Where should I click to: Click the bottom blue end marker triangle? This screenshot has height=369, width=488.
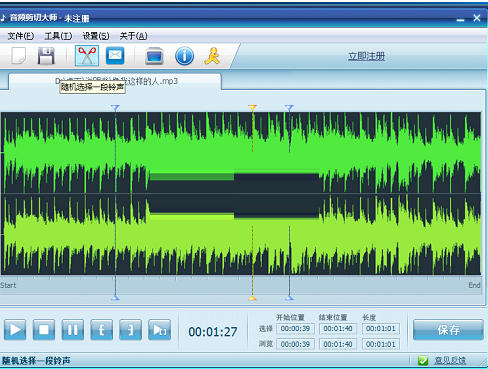tap(289, 298)
